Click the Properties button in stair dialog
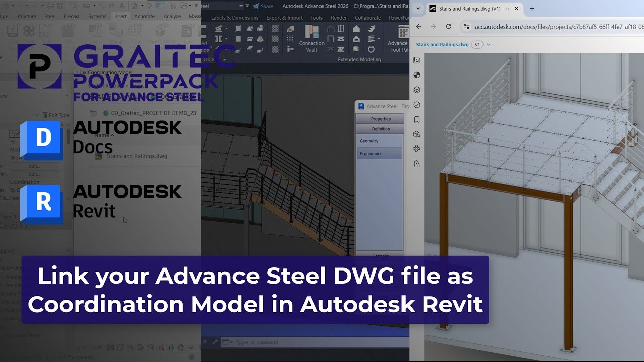 click(x=381, y=119)
